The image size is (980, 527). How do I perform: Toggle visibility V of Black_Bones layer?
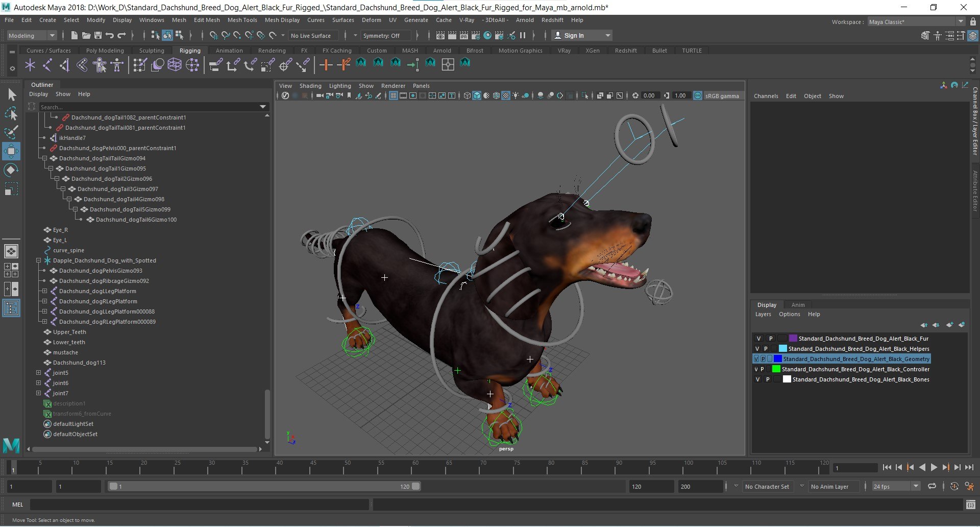point(757,379)
